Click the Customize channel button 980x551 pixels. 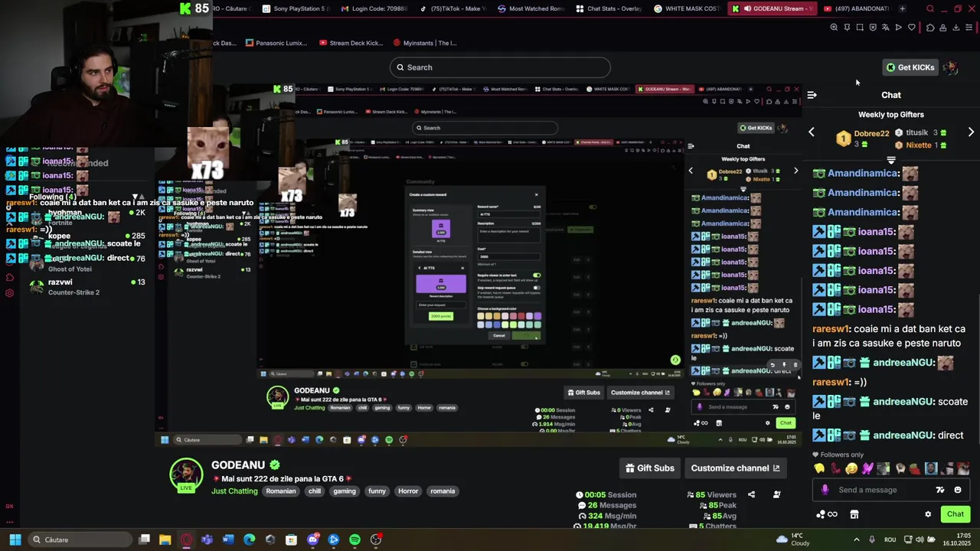tap(735, 468)
